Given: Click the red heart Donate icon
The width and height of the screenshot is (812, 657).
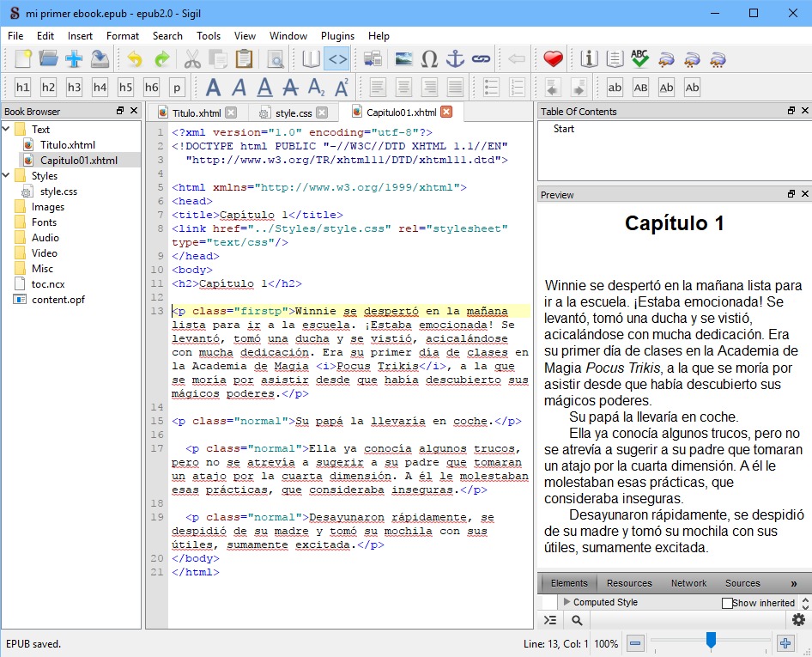Looking at the screenshot, I should click(554, 59).
